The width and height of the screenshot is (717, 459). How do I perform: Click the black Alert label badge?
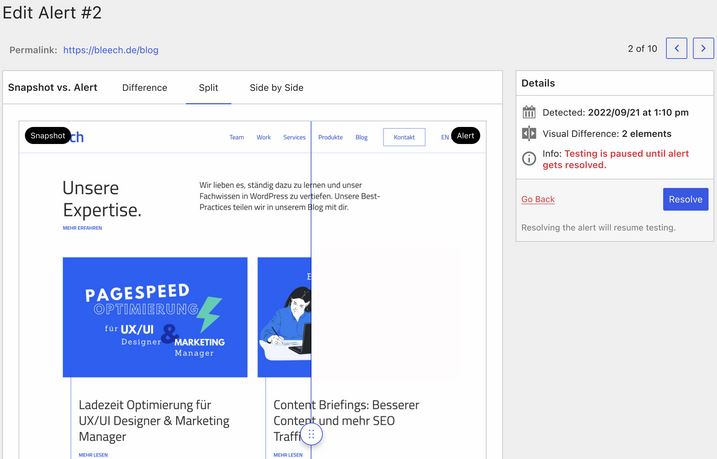pos(466,136)
